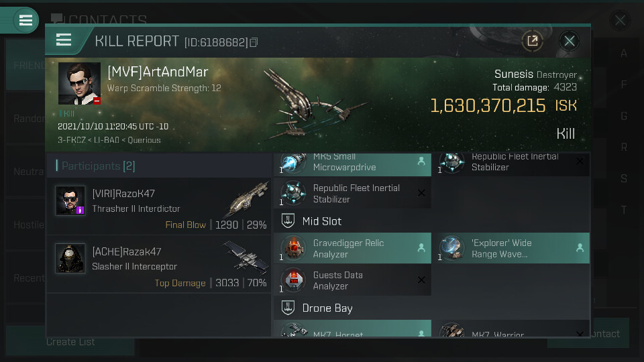Open the Hostile contacts tab
The width and height of the screenshot is (644, 362).
(25, 225)
